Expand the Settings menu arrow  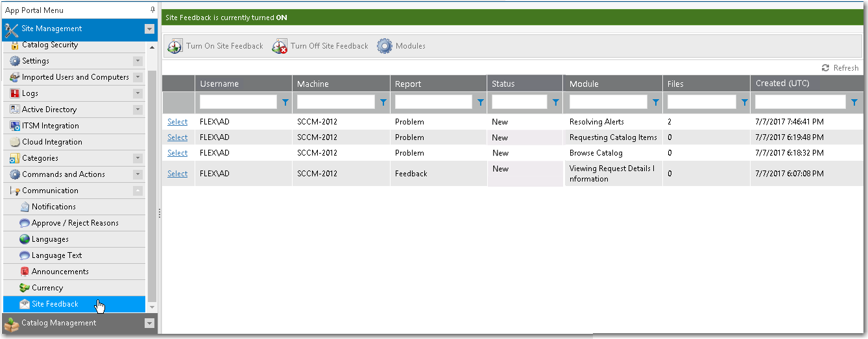coord(138,61)
